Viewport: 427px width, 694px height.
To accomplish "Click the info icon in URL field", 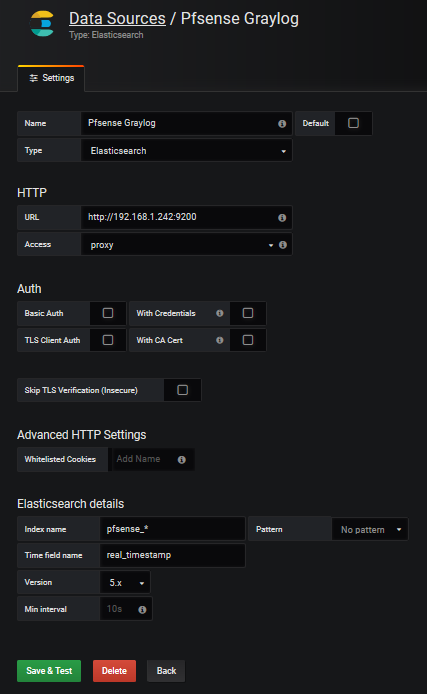I will pos(282,218).
